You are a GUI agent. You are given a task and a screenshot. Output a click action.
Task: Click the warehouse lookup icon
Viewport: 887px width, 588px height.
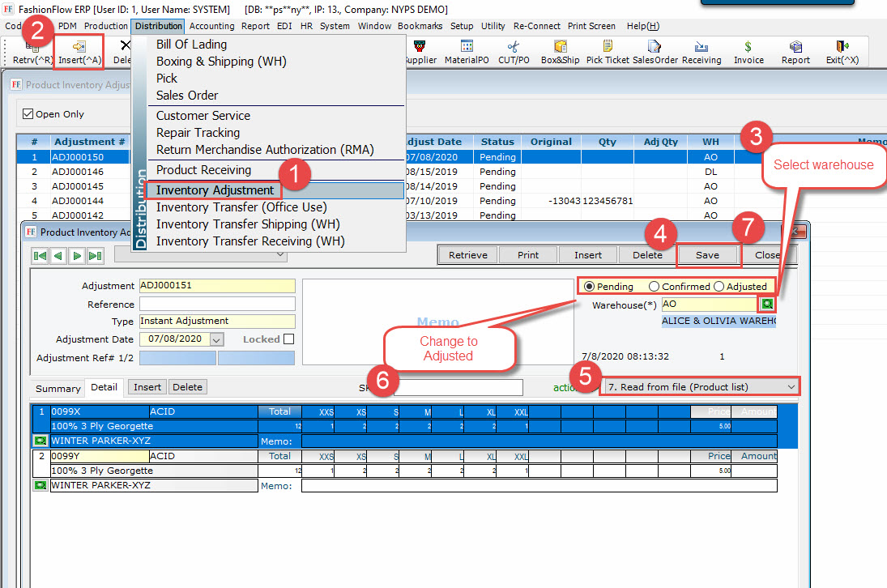(x=765, y=305)
